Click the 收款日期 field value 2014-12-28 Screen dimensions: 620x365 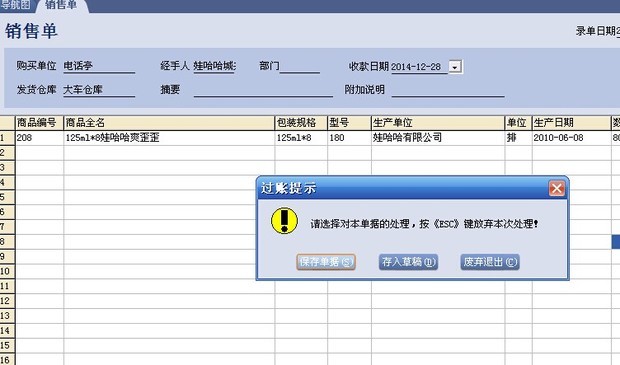point(419,67)
